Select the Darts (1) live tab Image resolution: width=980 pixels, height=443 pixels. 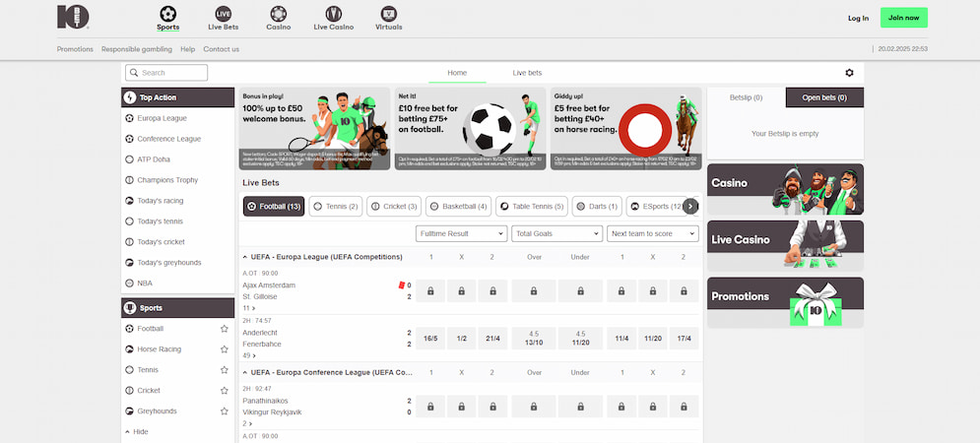(597, 206)
